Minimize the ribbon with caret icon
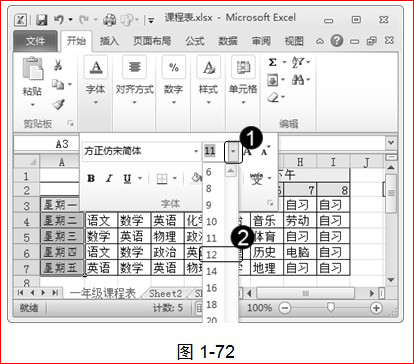414x364 pixels. [x=320, y=41]
